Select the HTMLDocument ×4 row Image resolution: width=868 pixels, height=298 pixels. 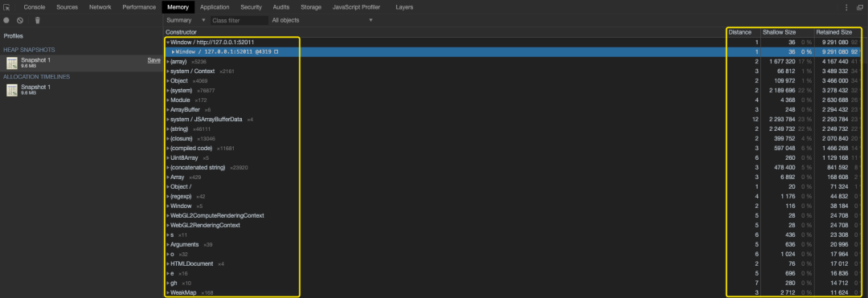click(x=514, y=263)
